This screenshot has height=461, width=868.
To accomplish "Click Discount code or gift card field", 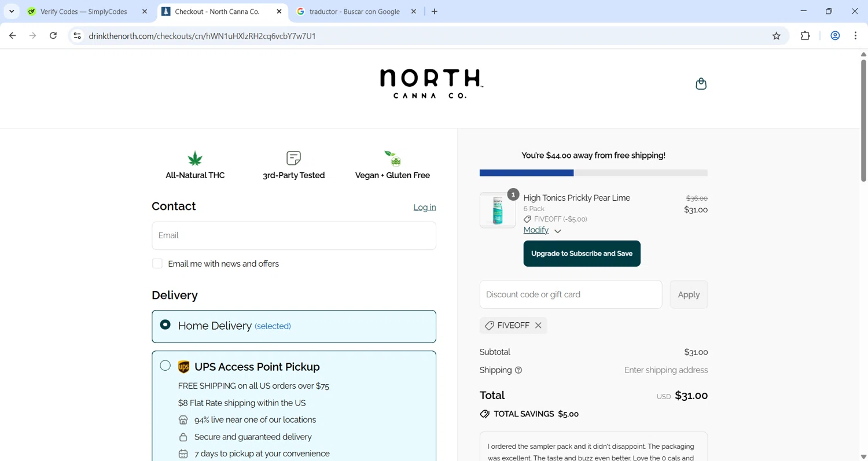I will point(571,294).
